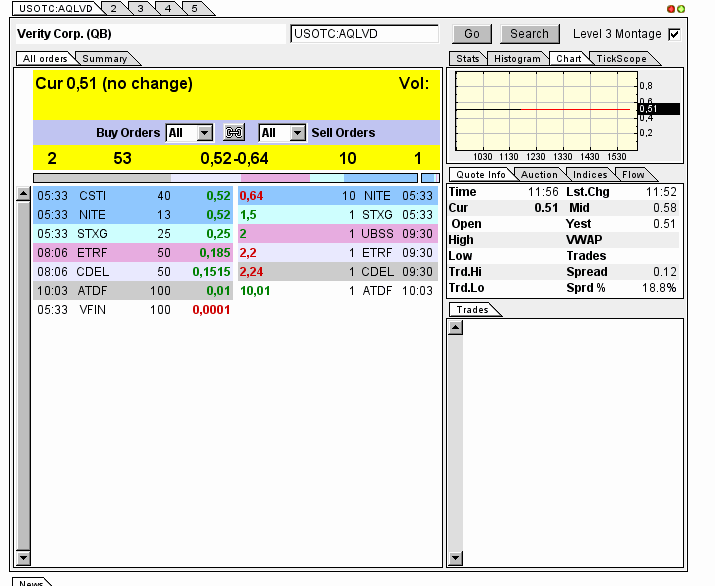Switch to the TickScope tab

[622, 59]
